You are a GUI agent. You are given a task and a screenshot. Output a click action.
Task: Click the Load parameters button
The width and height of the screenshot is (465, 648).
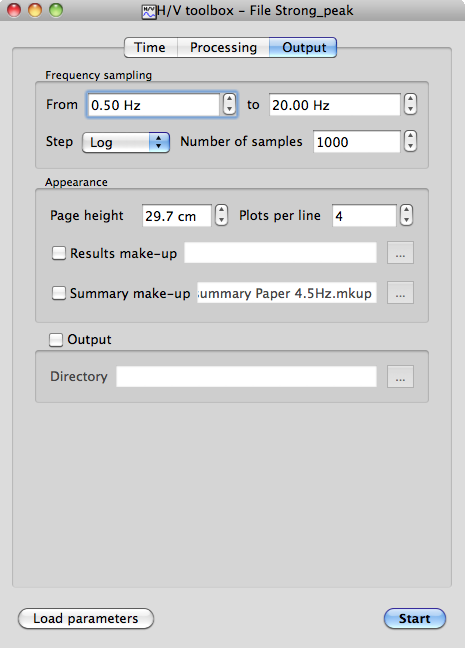point(86,619)
